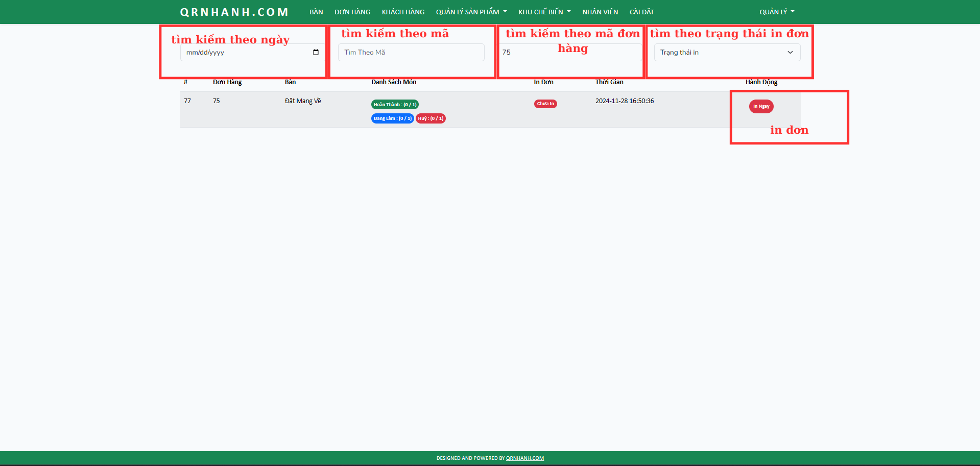980x466 pixels.
Task: Open the Trạng thái in dropdown
Action: pyautogui.click(x=727, y=52)
